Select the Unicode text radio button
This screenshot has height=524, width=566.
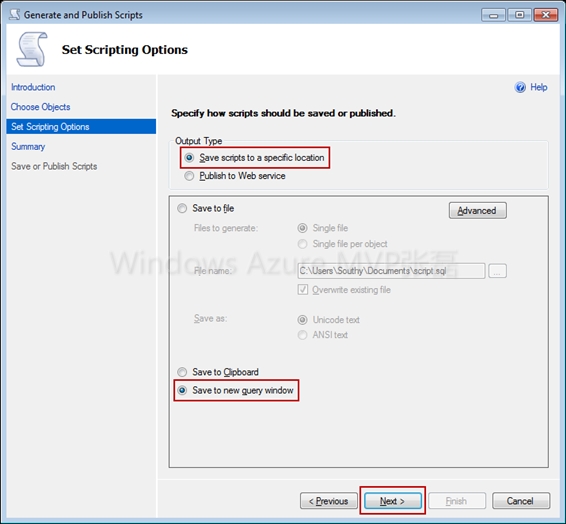click(x=302, y=320)
